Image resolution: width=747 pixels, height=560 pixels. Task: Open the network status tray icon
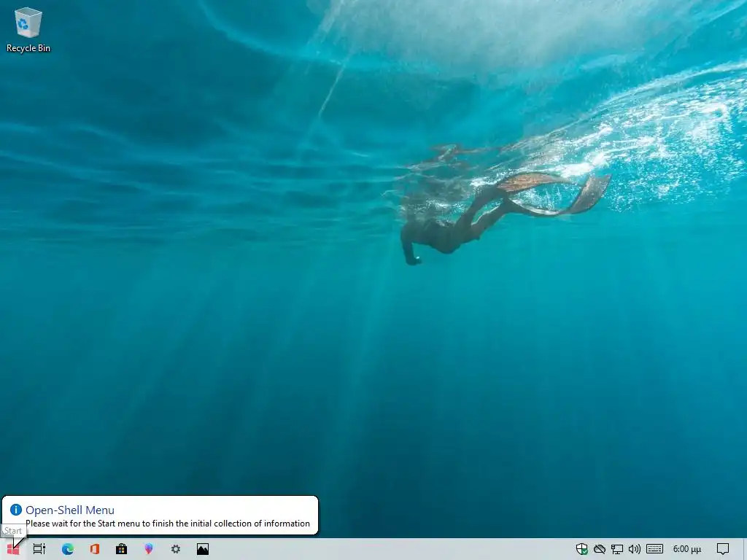(617, 549)
